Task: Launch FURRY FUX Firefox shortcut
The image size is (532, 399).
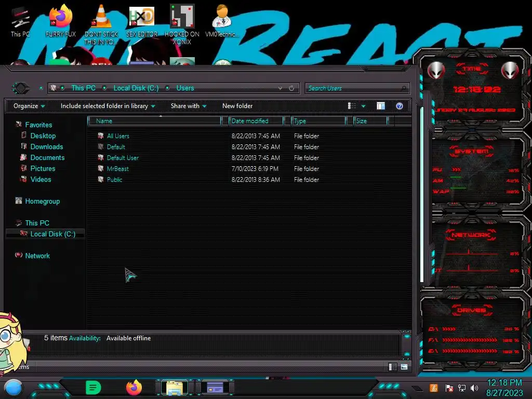Action: tap(60, 21)
